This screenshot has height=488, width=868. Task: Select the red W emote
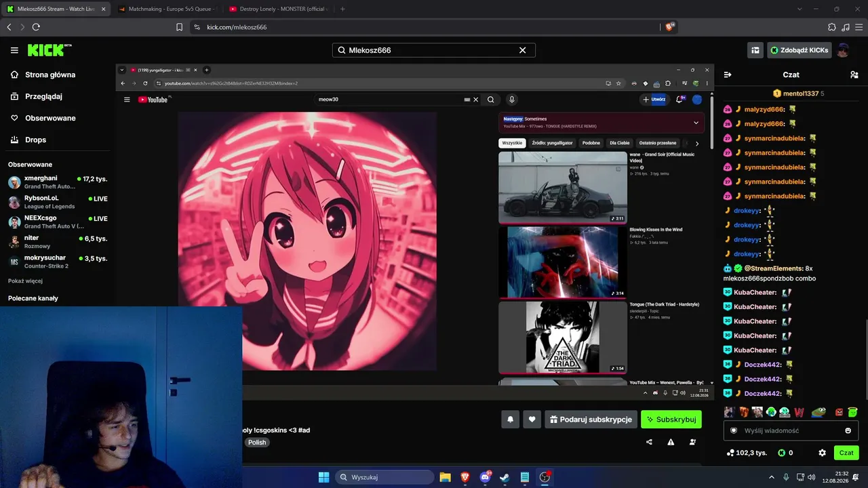tap(799, 411)
